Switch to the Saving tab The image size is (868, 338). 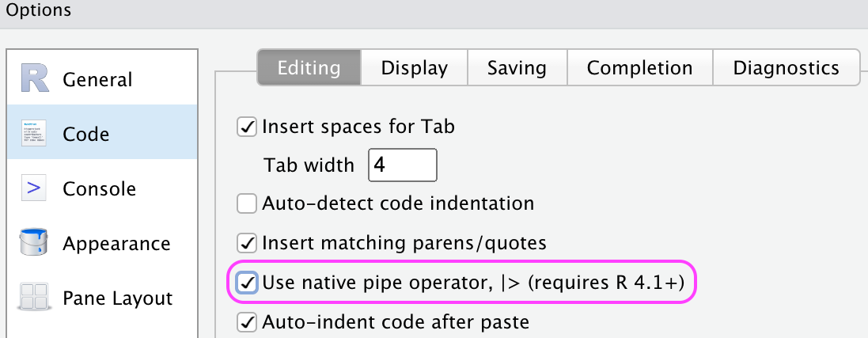click(x=517, y=68)
